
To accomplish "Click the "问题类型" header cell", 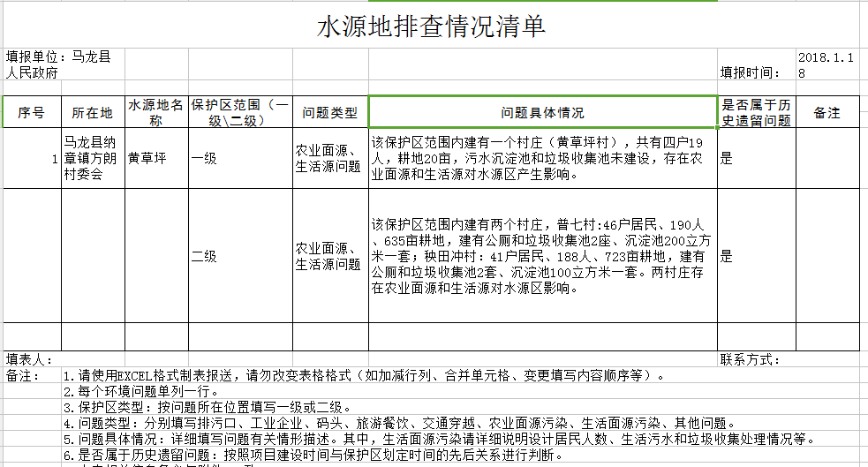I will (330, 113).
